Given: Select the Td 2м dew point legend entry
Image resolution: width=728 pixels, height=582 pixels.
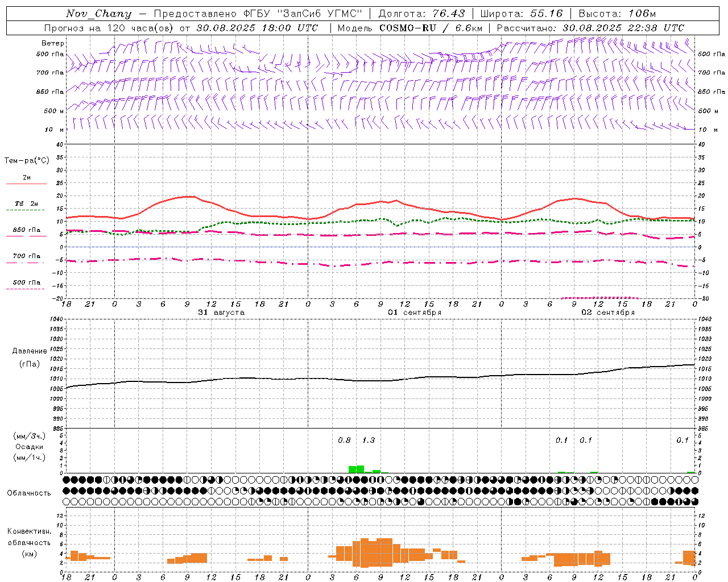Looking at the screenshot, I should coord(27,203).
